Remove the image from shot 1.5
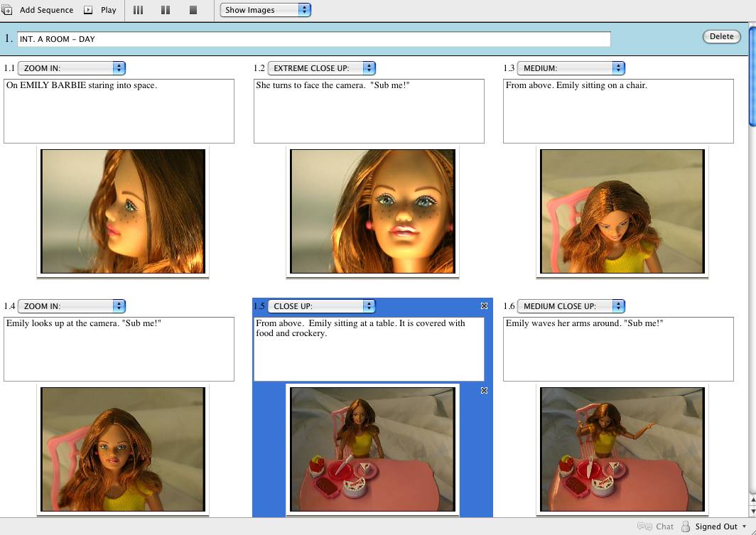The height and width of the screenshot is (535, 756). [x=484, y=390]
